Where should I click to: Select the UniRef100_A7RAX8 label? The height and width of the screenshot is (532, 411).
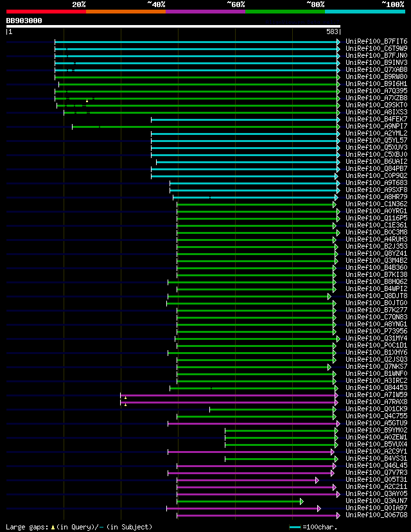376,402
